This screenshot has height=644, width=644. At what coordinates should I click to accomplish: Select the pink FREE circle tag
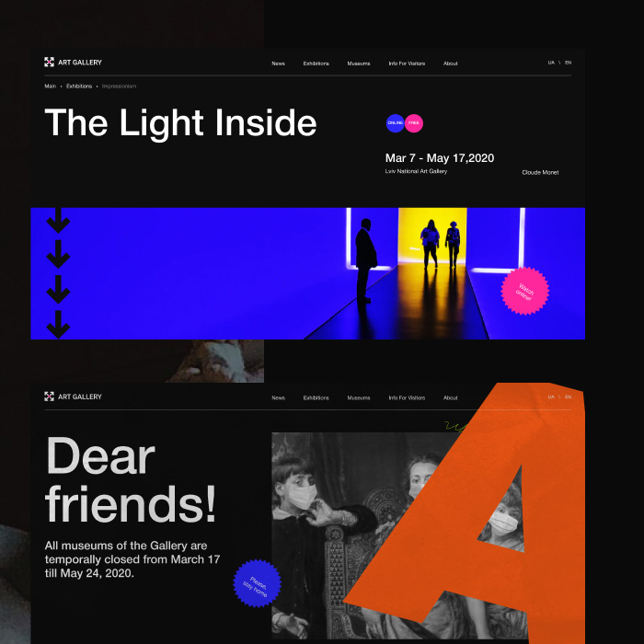414,123
